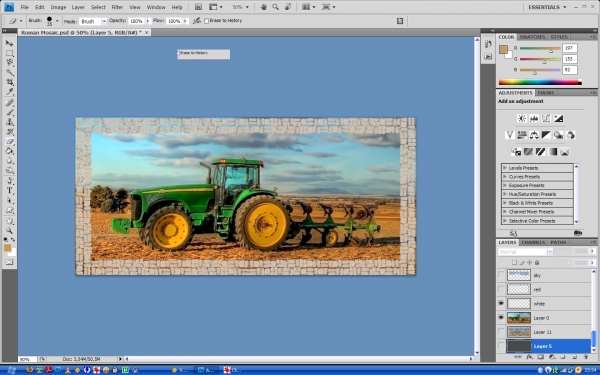The width and height of the screenshot is (600, 375).
Task: Select the Type tool
Action: (9, 191)
